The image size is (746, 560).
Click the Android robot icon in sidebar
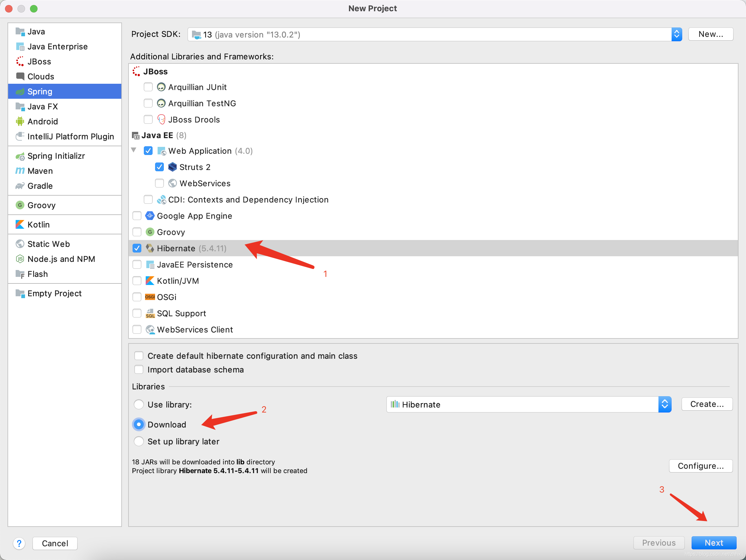20,121
